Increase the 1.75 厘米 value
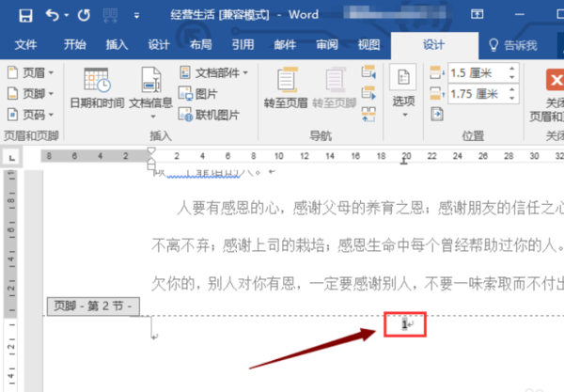564x392 pixels. (x=512, y=90)
